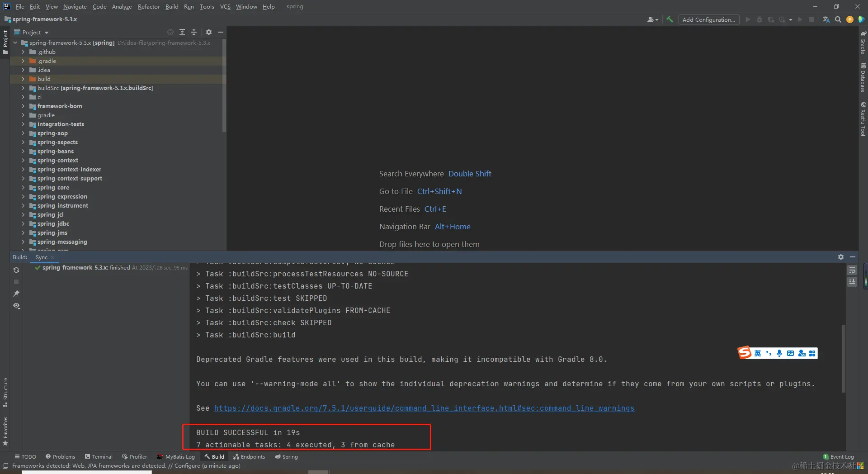This screenshot has height=474, width=868.
Task: Hide the Build panel with minus icon
Action: point(853,257)
